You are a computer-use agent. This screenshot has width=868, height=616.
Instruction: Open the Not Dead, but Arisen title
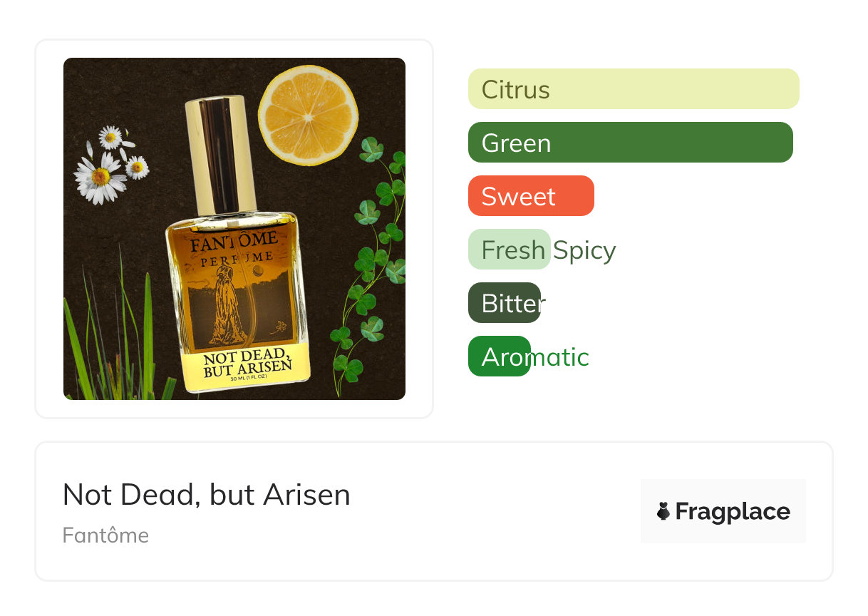pos(207,495)
